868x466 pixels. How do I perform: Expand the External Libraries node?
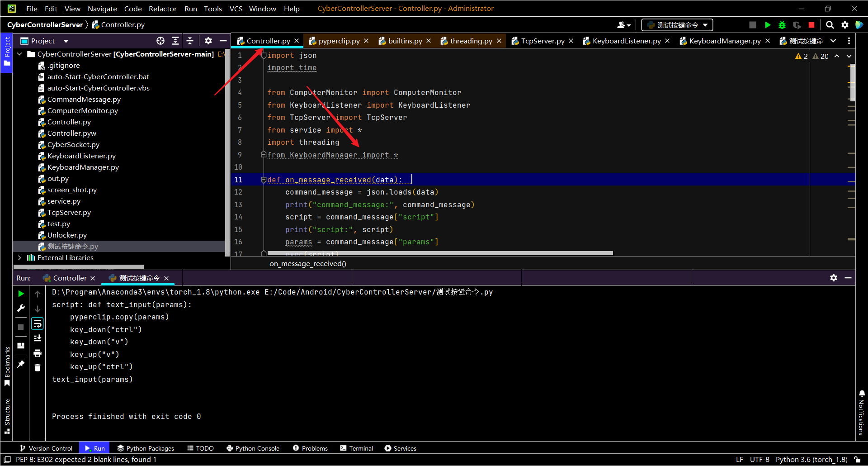click(x=19, y=257)
